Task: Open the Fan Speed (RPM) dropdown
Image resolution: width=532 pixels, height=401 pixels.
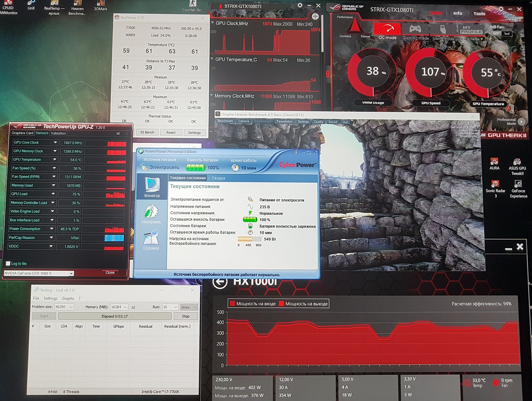Action: tap(54, 177)
